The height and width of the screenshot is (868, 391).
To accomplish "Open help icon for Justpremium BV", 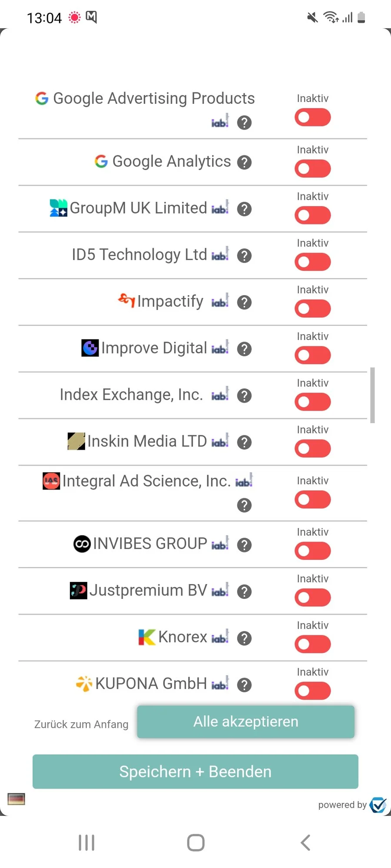I will (244, 592).
